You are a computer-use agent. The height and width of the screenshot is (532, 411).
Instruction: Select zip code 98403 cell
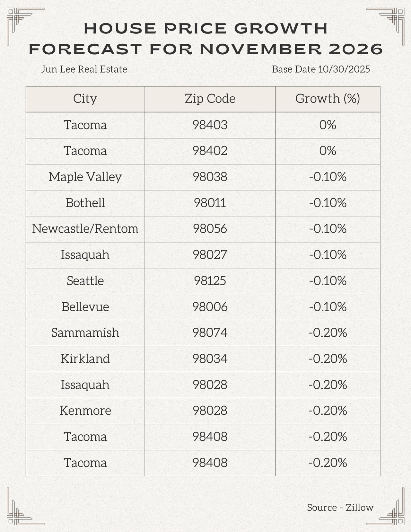point(210,125)
